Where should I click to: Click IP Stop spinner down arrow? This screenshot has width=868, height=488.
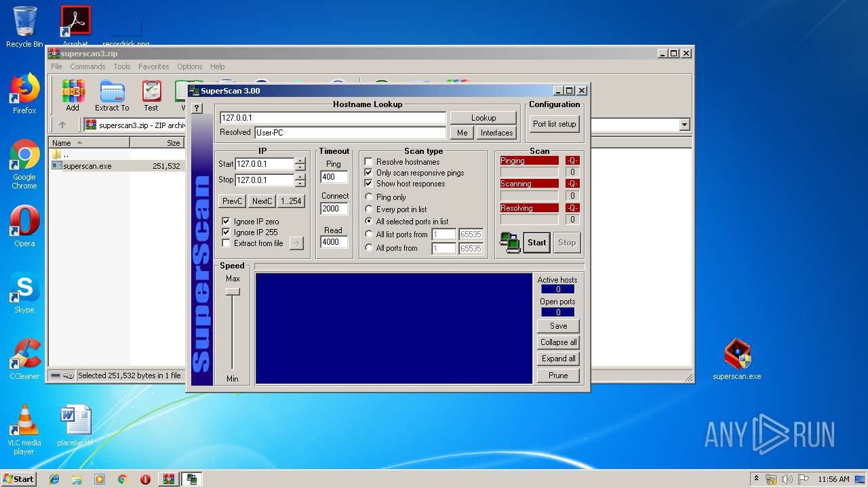(300, 183)
